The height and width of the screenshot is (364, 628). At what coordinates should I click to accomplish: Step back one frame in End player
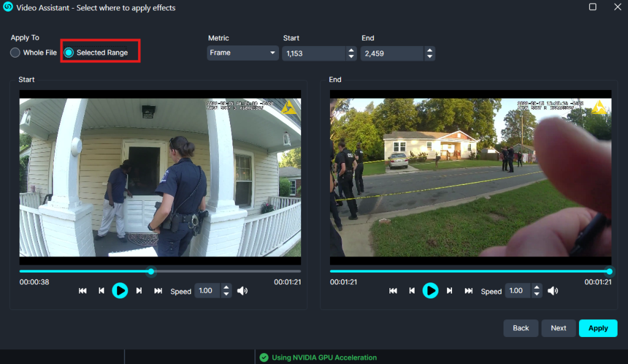pyautogui.click(x=412, y=291)
